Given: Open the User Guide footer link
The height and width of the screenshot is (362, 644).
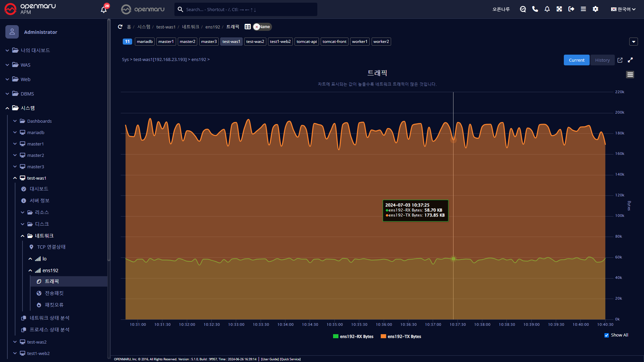Looking at the screenshot, I should (x=269, y=359).
